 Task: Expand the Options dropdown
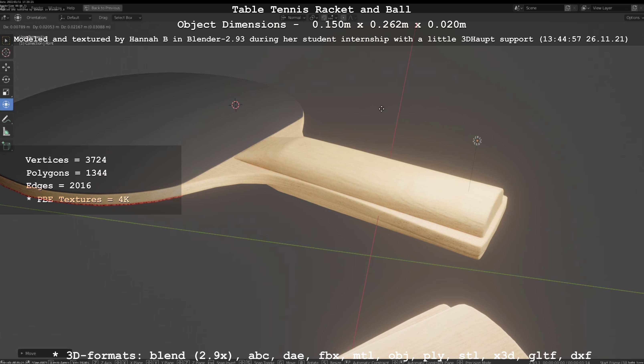pyautogui.click(x=634, y=17)
